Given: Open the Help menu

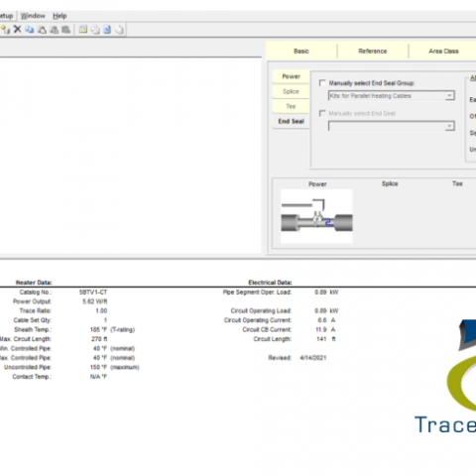Looking at the screenshot, I should (x=59, y=16).
